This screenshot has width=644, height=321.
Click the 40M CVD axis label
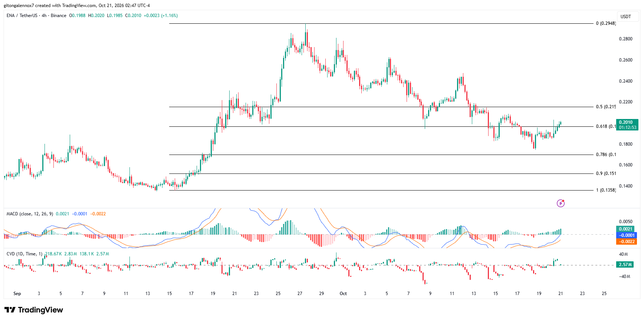coord(623,254)
